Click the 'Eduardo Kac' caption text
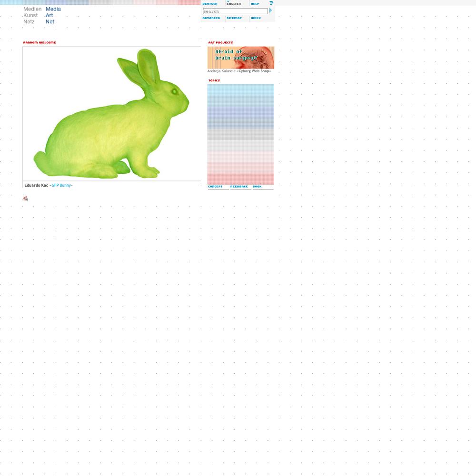The image size is (476, 476). [36, 185]
